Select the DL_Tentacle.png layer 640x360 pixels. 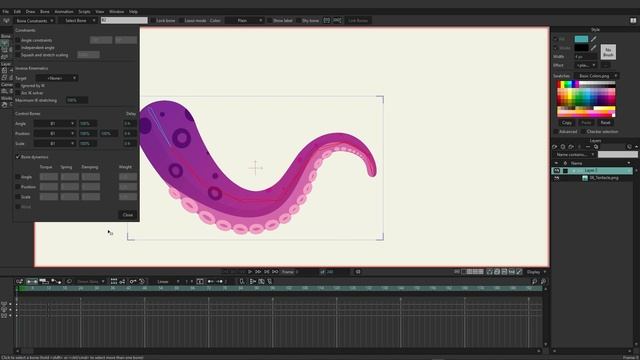(x=604, y=178)
